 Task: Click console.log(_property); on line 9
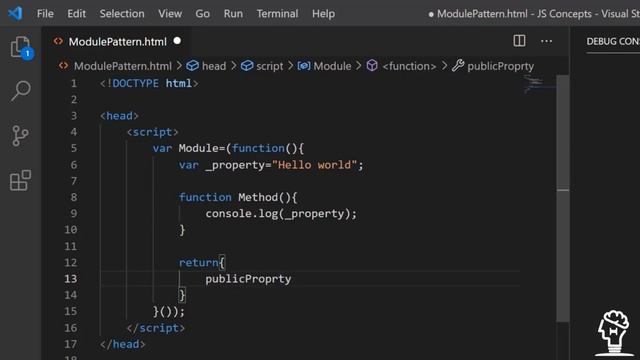(x=281, y=214)
